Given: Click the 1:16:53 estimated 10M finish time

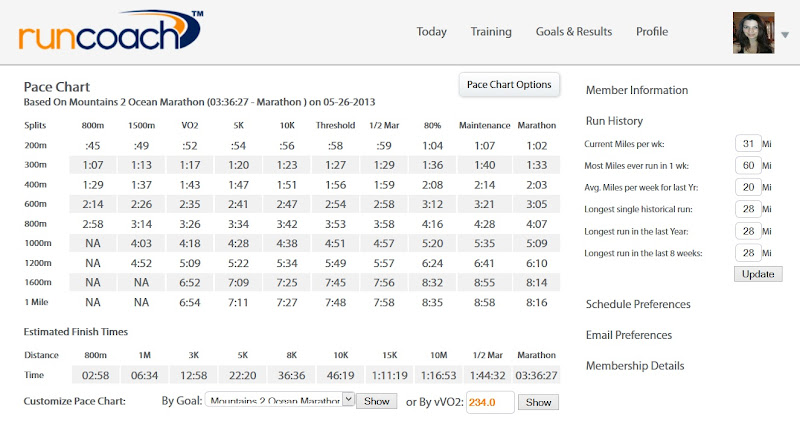Looking at the screenshot, I should pos(438,375).
